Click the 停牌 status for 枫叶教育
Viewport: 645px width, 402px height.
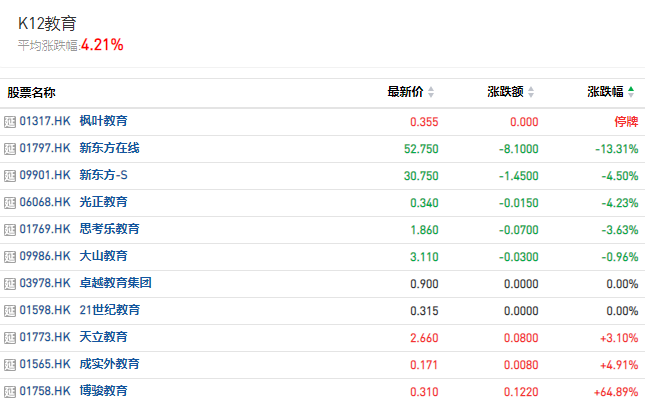(x=626, y=122)
